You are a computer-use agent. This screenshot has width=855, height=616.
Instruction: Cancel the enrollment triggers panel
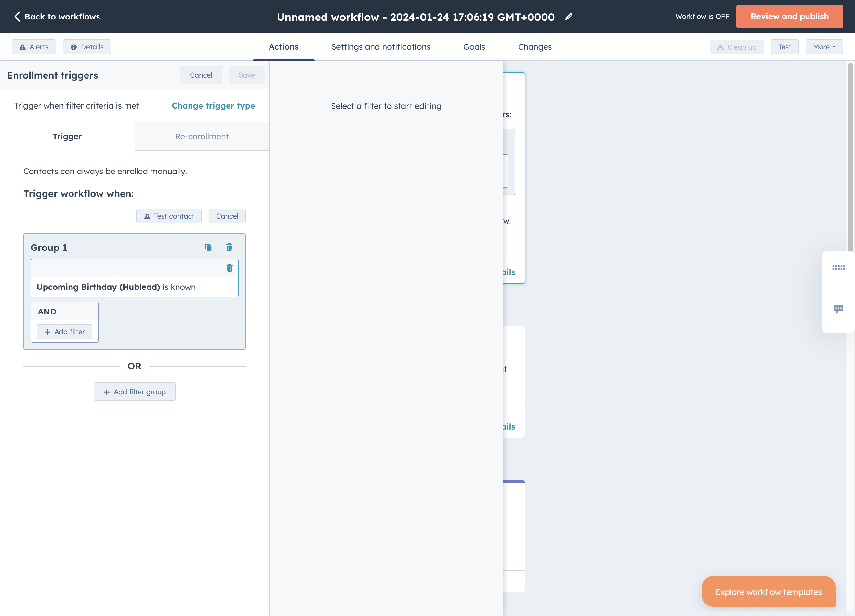(201, 75)
